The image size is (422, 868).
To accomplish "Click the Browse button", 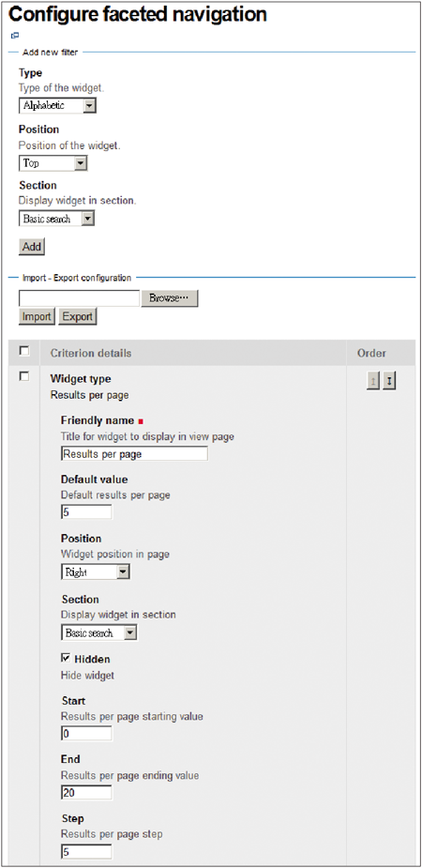I will (x=169, y=297).
